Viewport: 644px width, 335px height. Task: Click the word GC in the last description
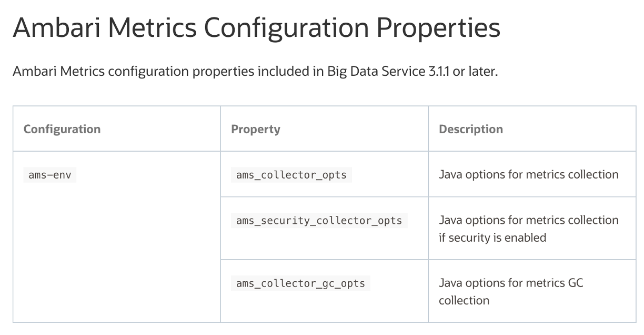click(x=576, y=283)
